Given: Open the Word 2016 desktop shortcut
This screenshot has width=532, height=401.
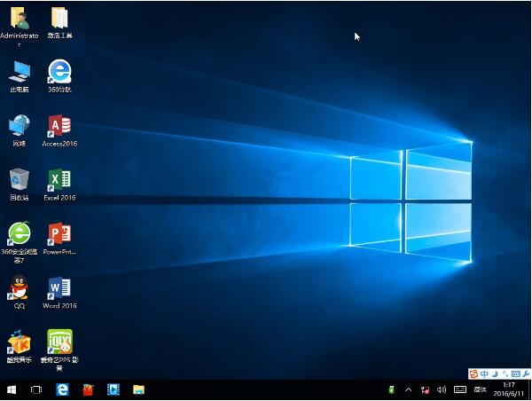Looking at the screenshot, I should (59, 288).
